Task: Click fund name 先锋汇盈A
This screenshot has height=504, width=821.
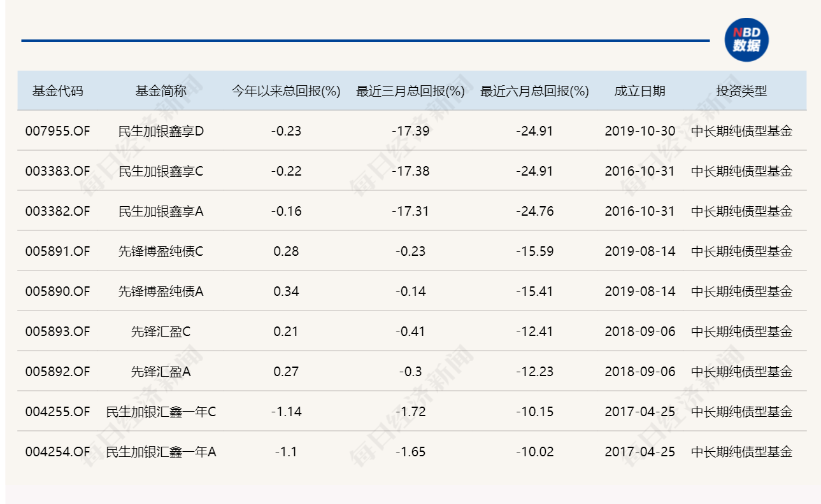Action: (x=161, y=372)
